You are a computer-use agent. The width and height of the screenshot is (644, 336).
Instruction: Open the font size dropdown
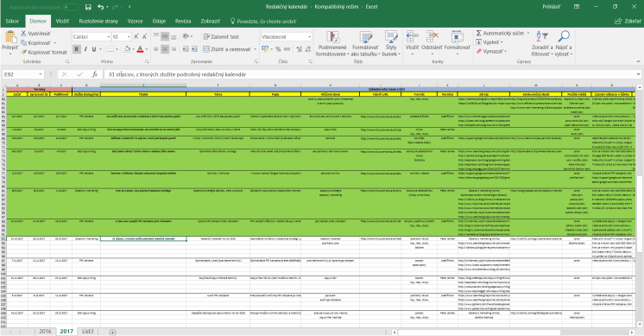pos(129,36)
